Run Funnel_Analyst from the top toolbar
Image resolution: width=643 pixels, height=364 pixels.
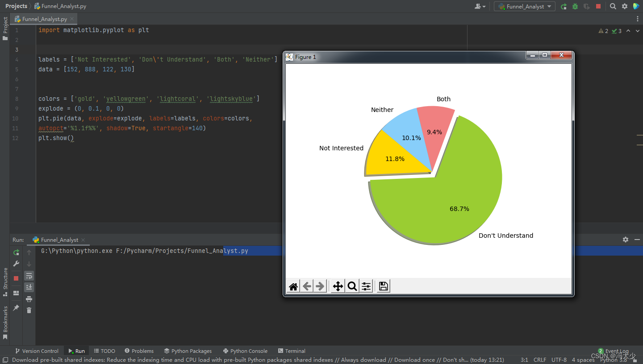[564, 6]
